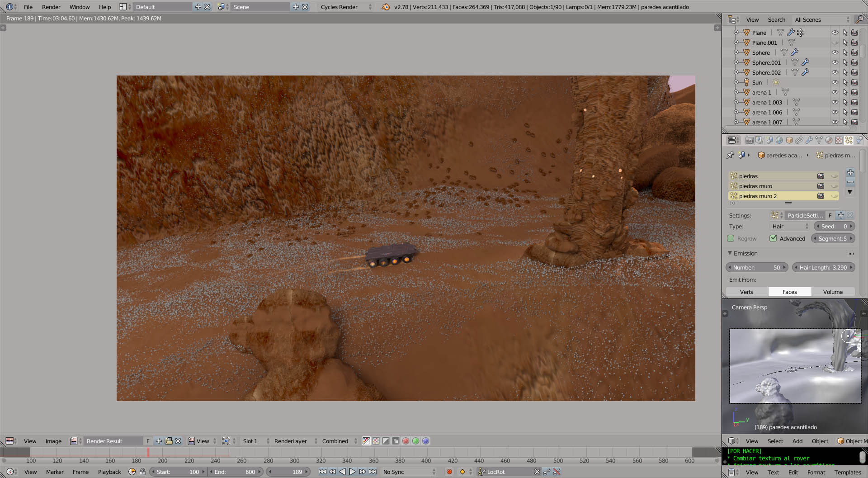Set Emit From to Volume
868x478 pixels.
point(833,292)
